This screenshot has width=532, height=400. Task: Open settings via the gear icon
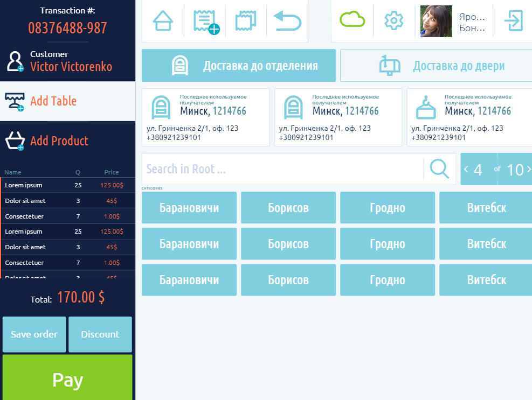pos(394,21)
